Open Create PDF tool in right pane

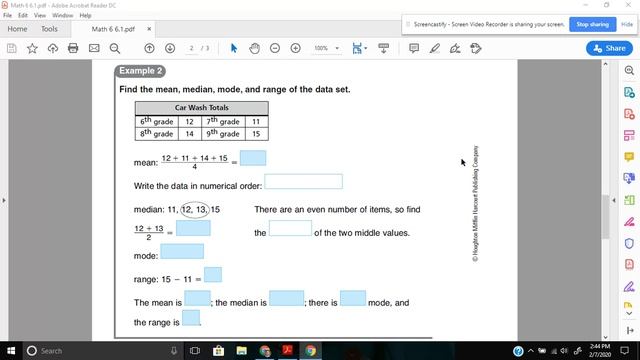pos(629,114)
